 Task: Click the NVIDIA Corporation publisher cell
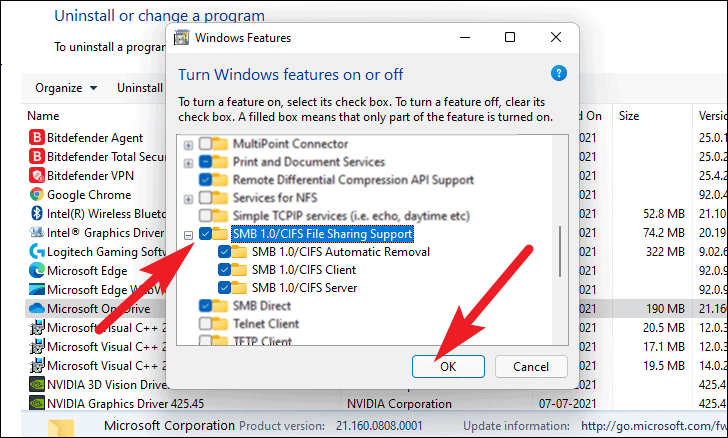tap(399, 404)
